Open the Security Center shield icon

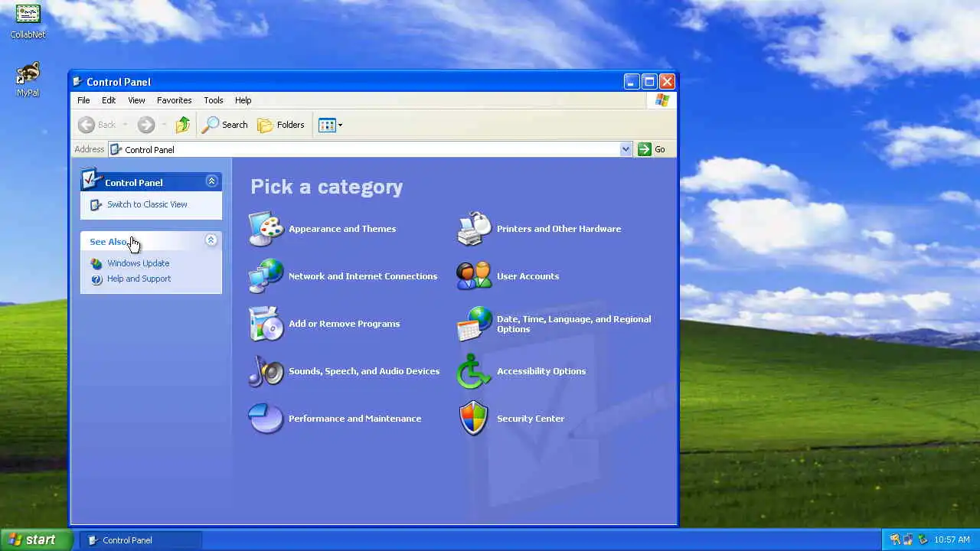474,419
